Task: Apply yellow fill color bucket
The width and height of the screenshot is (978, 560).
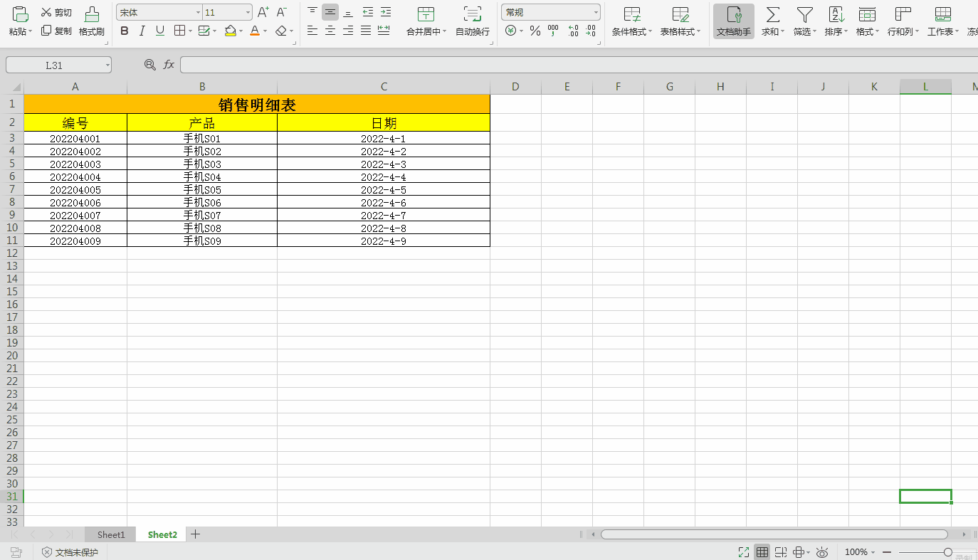Action: [230, 31]
